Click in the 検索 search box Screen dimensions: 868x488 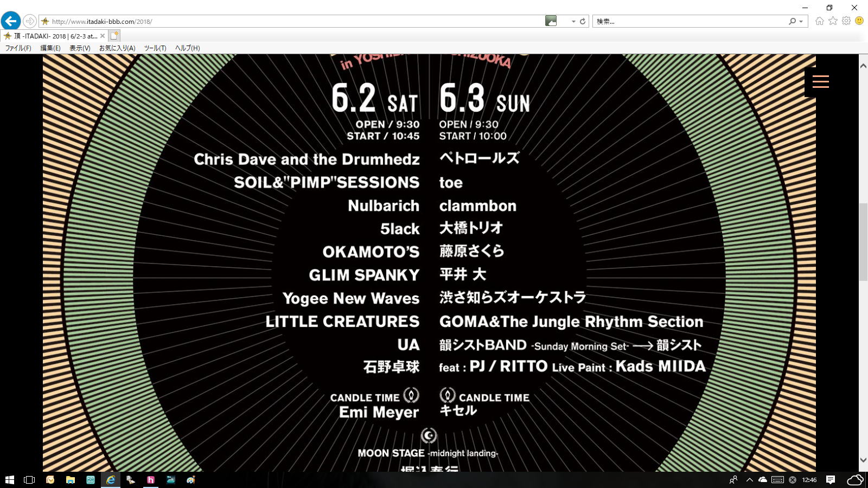click(x=689, y=21)
